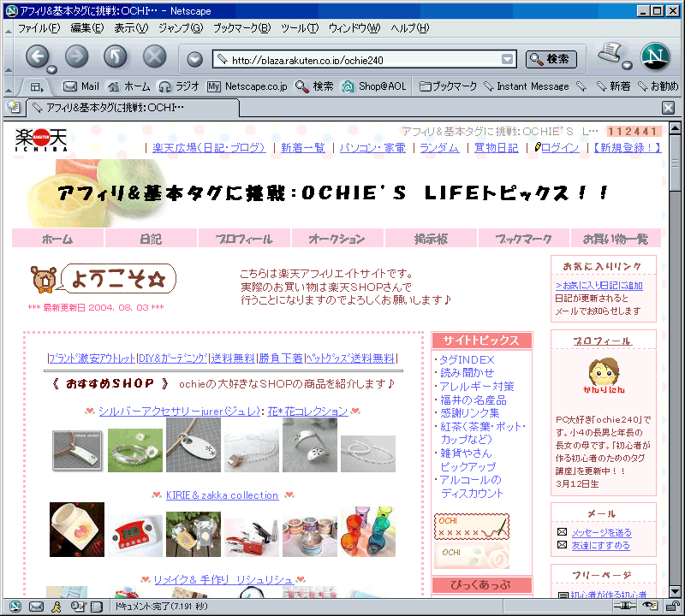The image size is (685, 616).
Task: Go back with the Back arrow button
Action: click(x=37, y=56)
